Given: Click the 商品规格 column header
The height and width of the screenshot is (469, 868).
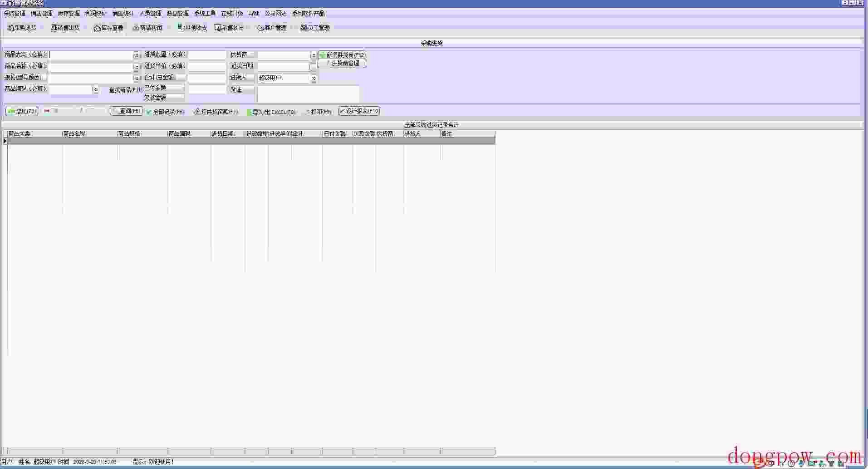Looking at the screenshot, I should [142, 134].
